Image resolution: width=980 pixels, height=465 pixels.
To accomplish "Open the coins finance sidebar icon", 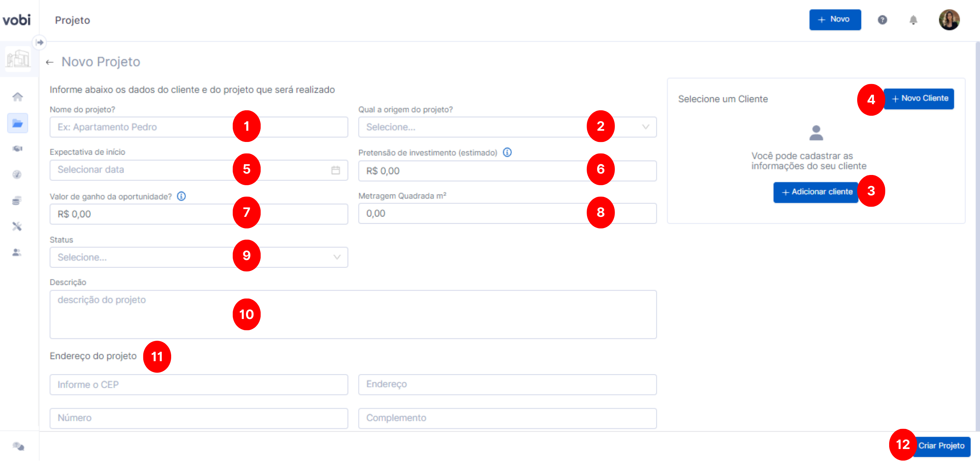I will [17, 201].
